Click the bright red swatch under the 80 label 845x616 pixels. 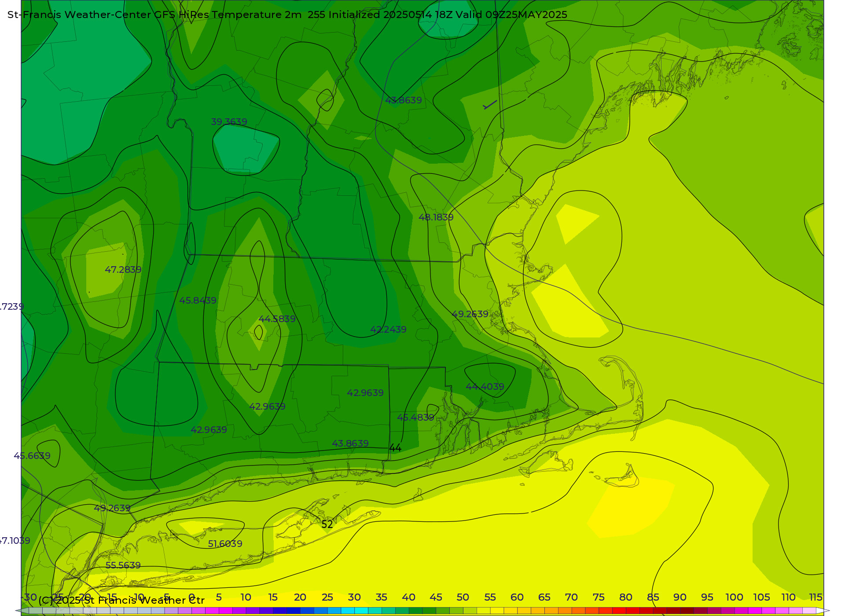[x=619, y=611]
